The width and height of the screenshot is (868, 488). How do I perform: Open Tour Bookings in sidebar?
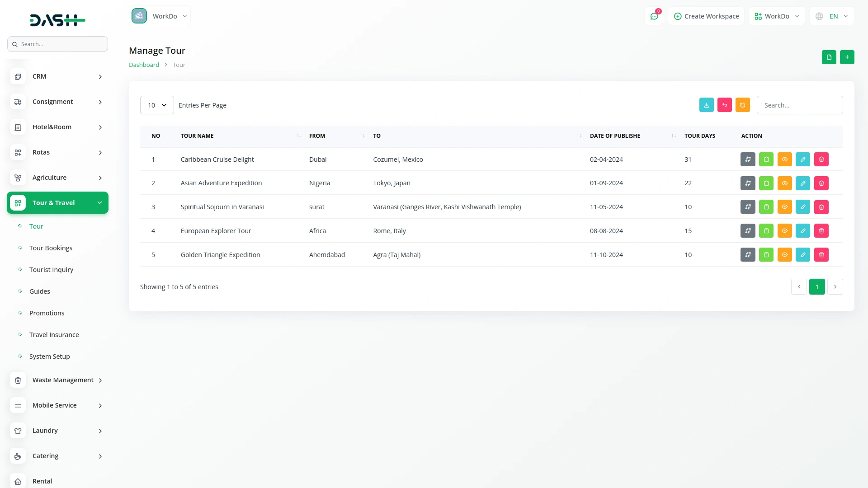click(51, 248)
